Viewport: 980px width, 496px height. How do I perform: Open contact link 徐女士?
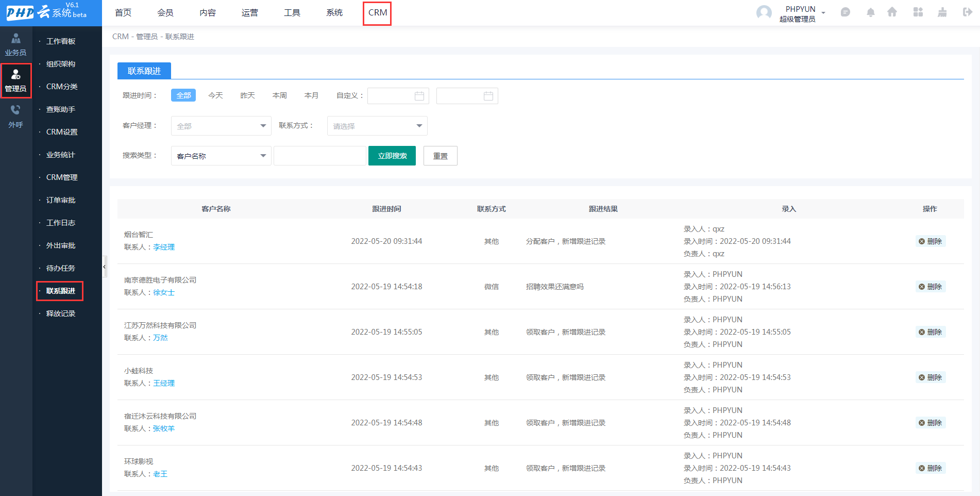(x=164, y=293)
